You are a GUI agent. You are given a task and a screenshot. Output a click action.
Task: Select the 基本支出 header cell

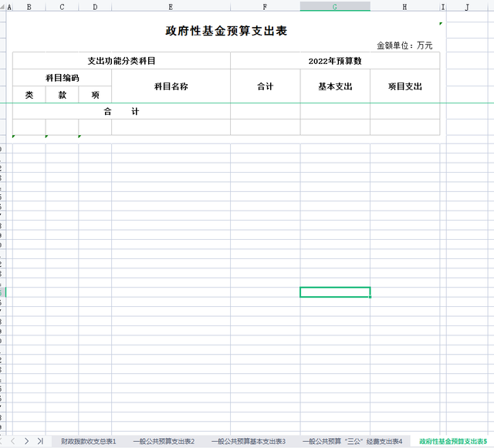tap(335, 86)
